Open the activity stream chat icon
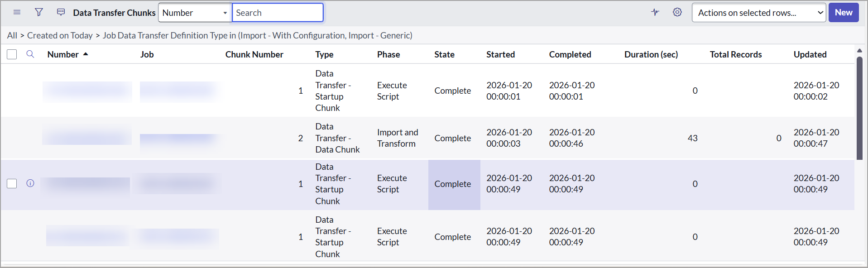The image size is (868, 268). click(x=61, y=12)
